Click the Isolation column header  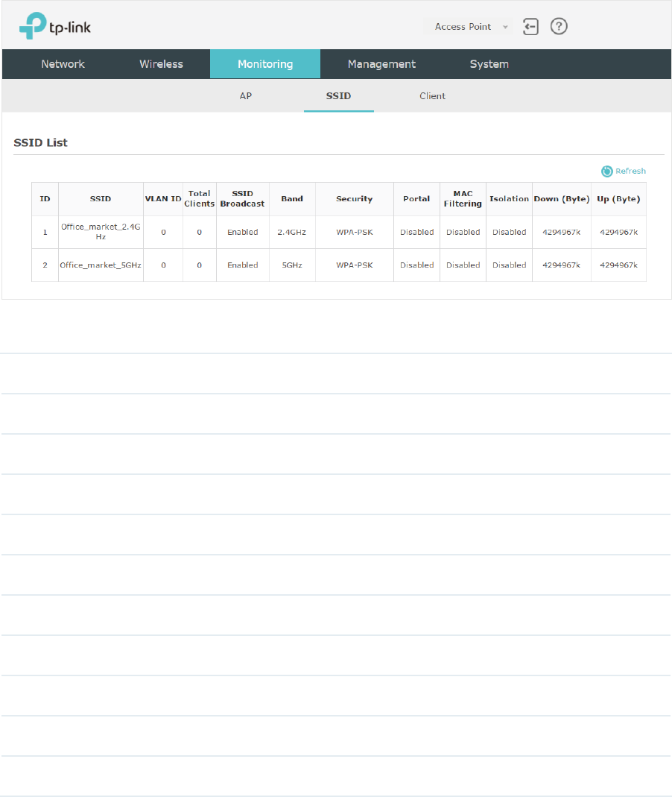pyautogui.click(x=509, y=199)
